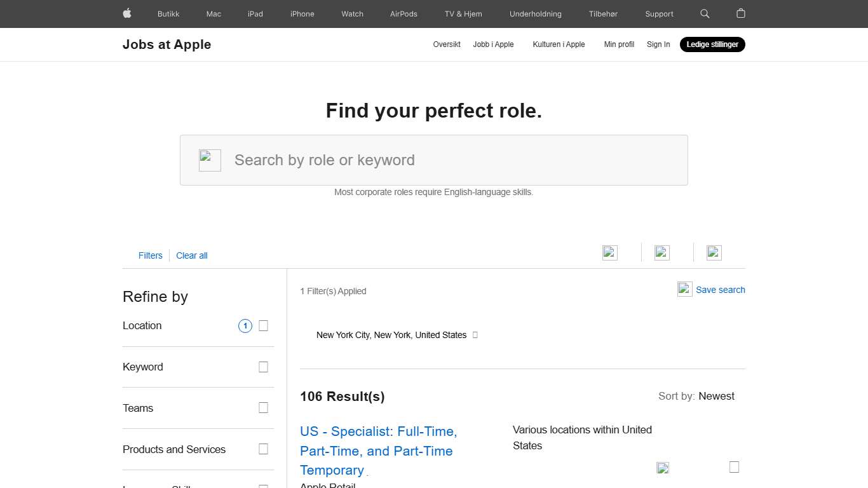Open the shopping bag icon
868x488 pixels.
tap(740, 13)
